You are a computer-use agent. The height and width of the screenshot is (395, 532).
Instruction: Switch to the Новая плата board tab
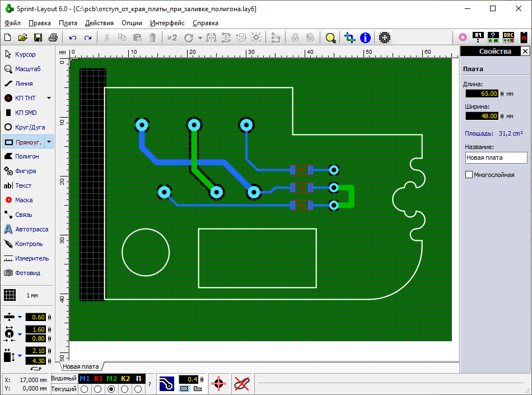pyautogui.click(x=80, y=366)
